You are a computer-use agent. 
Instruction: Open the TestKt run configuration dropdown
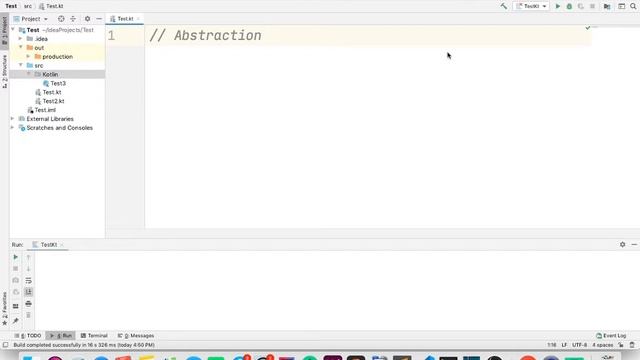pos(531,6)
